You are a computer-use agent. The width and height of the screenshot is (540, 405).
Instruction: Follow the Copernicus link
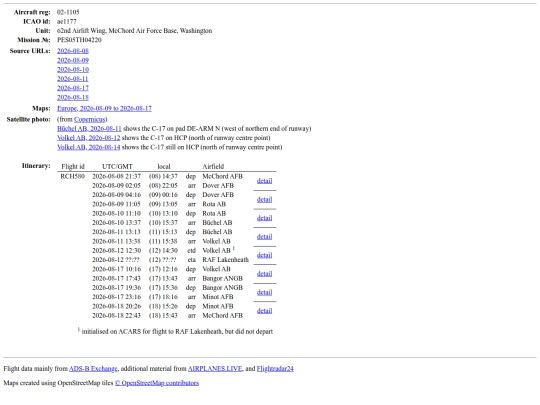[x=90, y=120]
